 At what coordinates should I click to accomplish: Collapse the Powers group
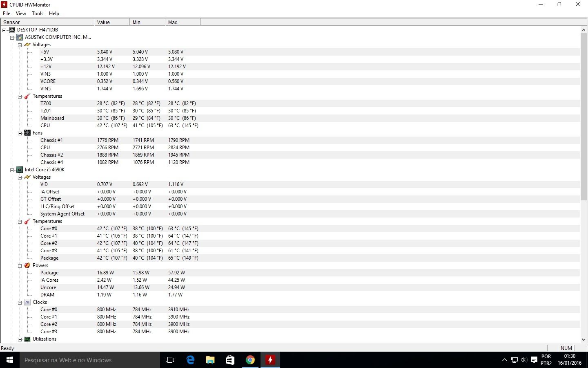(x=20, y=266)
